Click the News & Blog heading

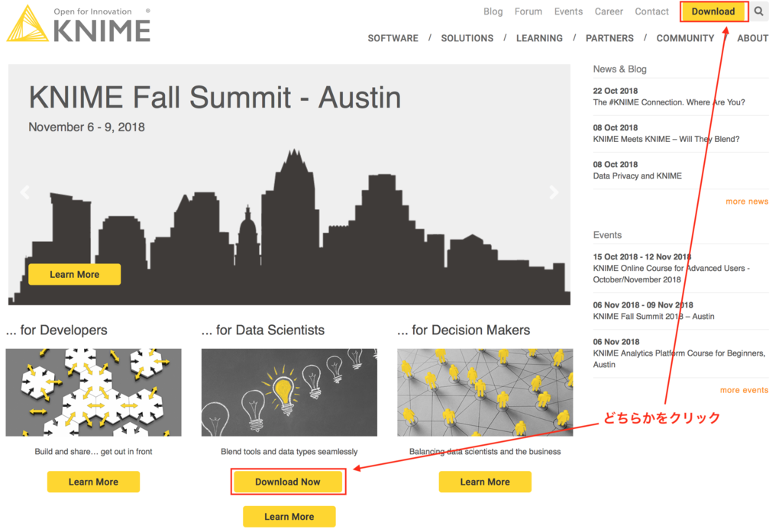[619, 69]
